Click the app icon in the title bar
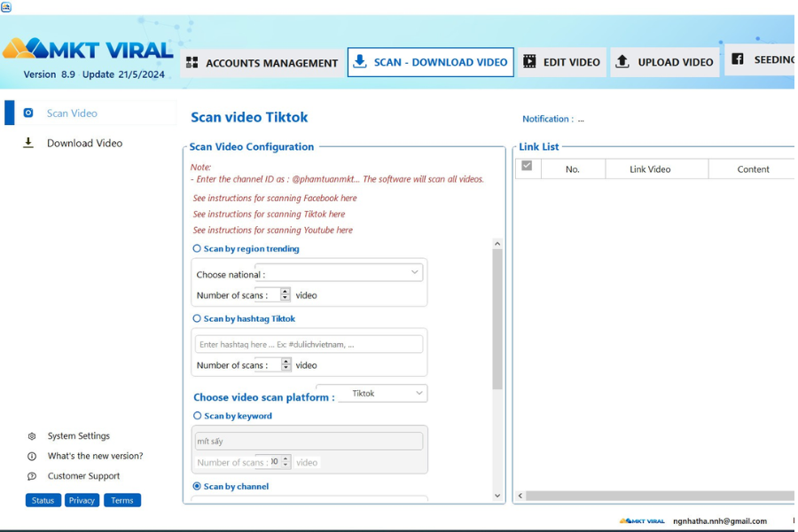Viewport: 798px width, 532px height. [6, 6]
